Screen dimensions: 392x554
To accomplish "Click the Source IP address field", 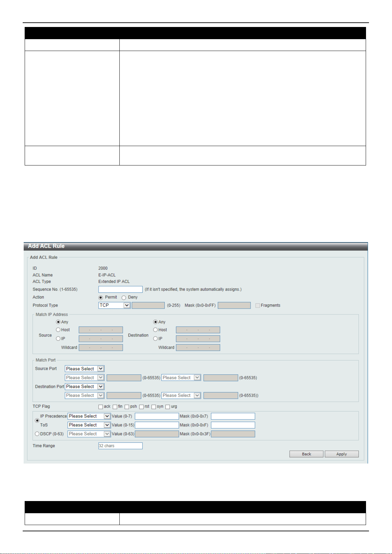I will click(101, 339).
